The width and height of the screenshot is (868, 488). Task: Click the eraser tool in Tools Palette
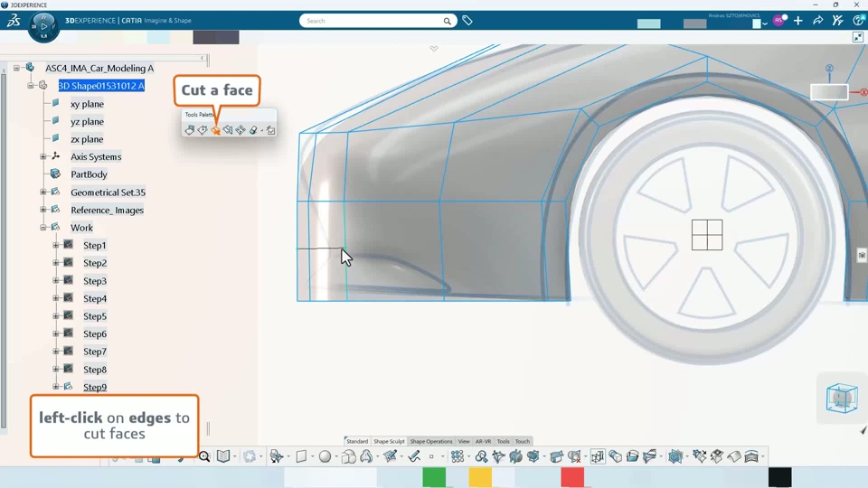point(253,130)
